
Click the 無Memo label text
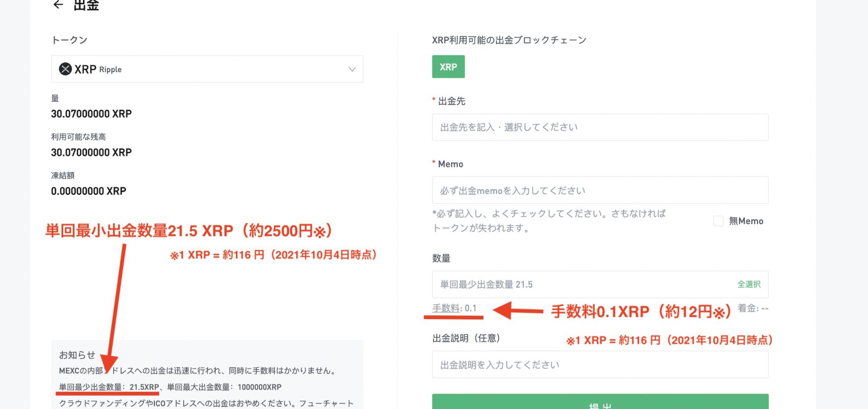(x=746, y=221)
